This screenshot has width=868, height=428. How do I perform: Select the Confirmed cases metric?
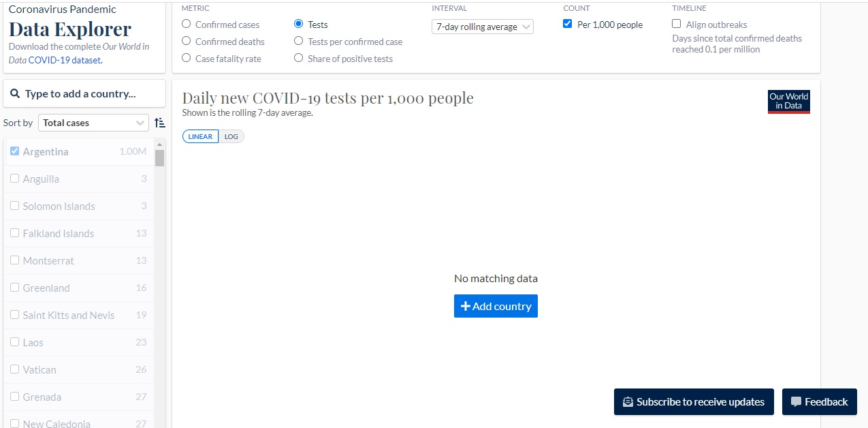coord(187,24)
